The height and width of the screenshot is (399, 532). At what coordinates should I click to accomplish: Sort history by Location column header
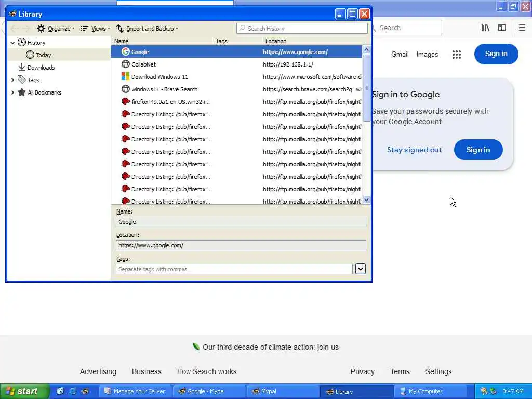[315, 41]
